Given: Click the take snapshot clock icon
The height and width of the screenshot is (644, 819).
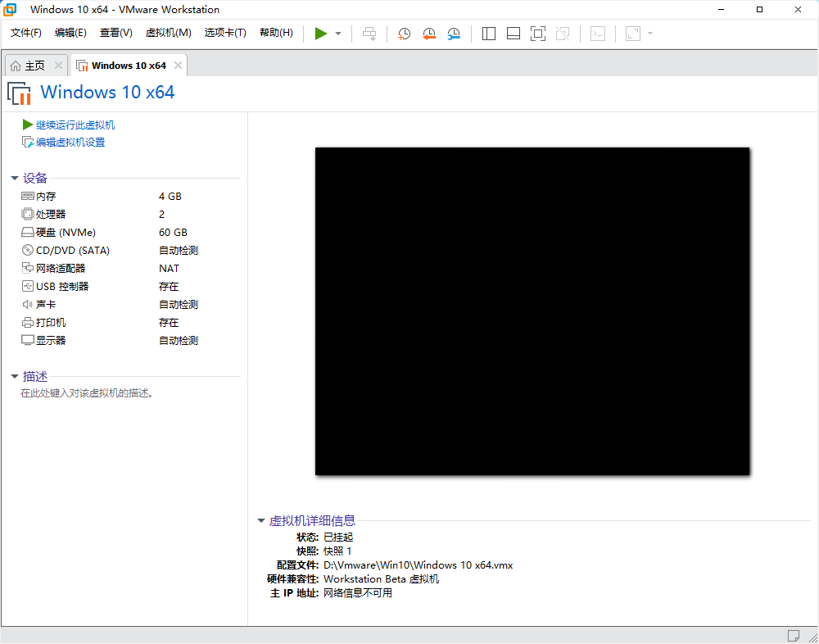Looking at the screenshot, I should point(405,34).
